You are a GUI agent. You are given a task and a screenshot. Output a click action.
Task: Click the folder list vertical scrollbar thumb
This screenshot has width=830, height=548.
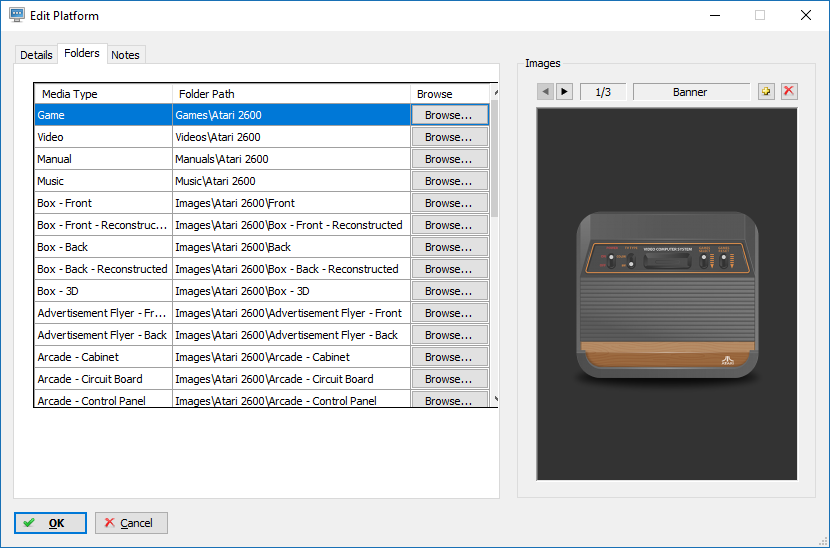click(x=494, y=159)
